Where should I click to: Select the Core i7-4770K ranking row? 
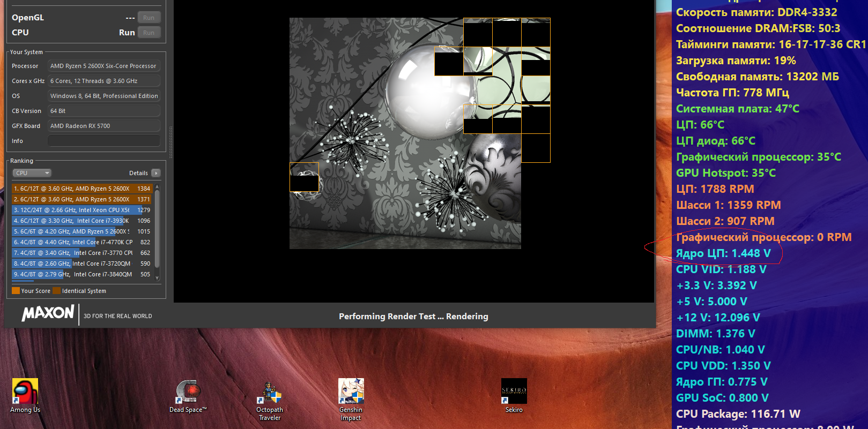coord(82,242)
